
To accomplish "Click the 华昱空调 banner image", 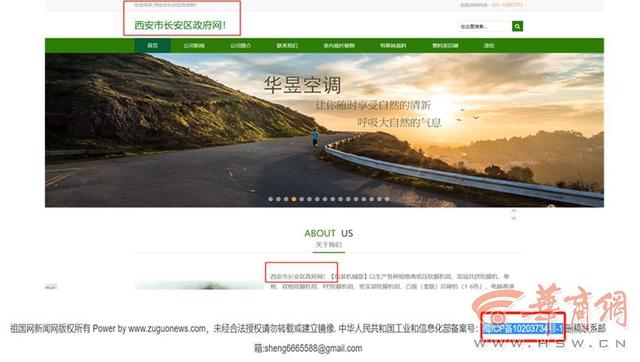I will (324, 130).
